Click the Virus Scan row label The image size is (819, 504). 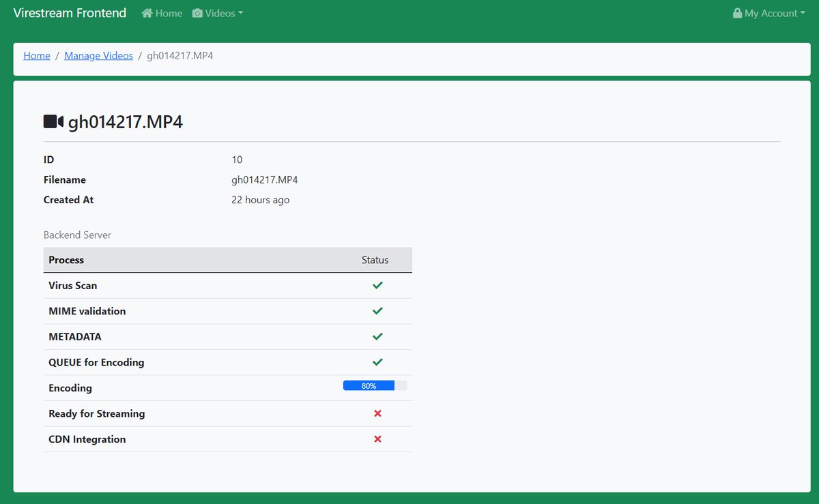tap(73, 285)
